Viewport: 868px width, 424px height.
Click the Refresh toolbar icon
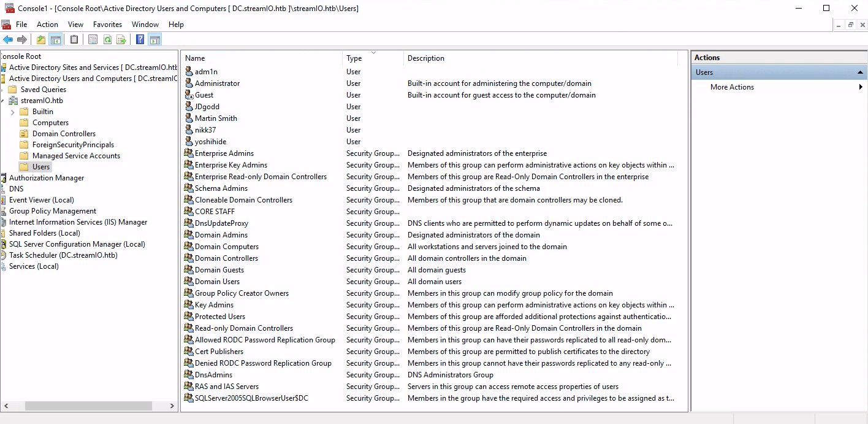(107, 40)
